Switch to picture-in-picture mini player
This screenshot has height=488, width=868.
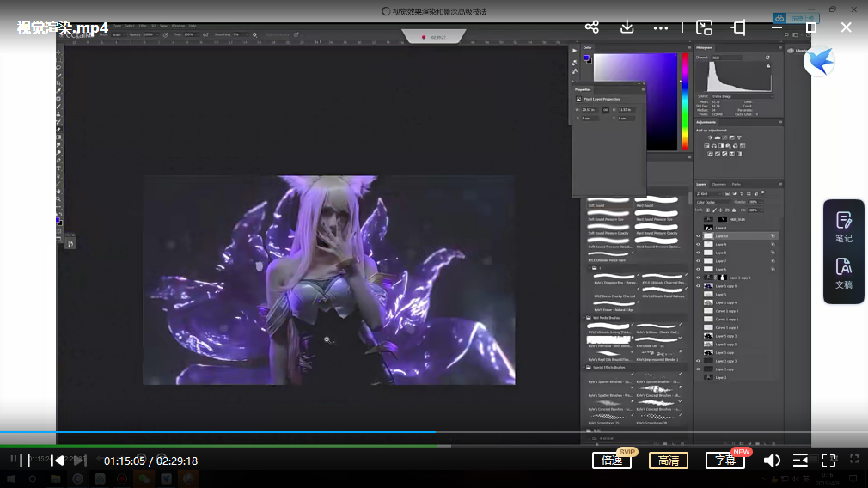pyautogui.click(x=704, y=27)
